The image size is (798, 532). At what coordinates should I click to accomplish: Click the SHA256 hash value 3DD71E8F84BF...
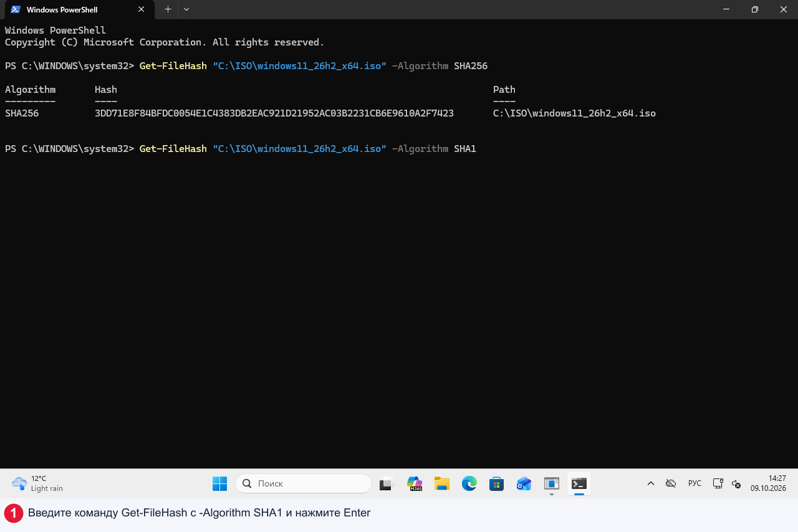pos(274,113)
